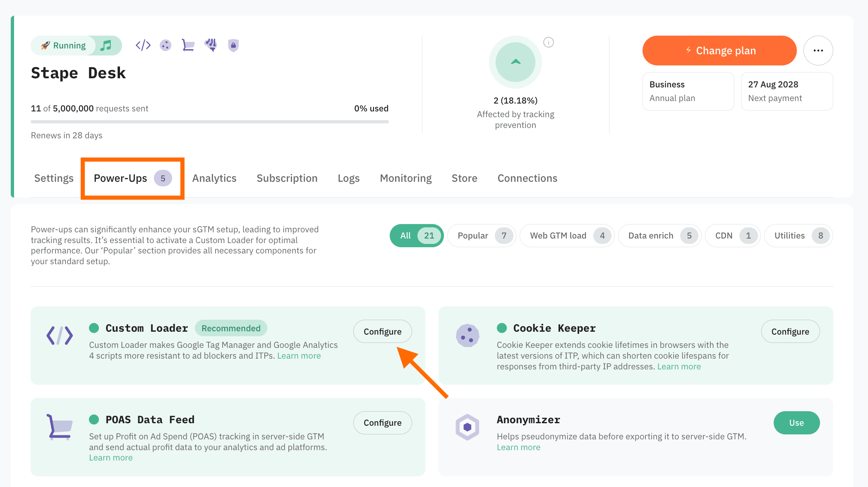Click the info icon near tracking prevention
The width and height of the screenshot is (868, 487).
pos(549,42)
